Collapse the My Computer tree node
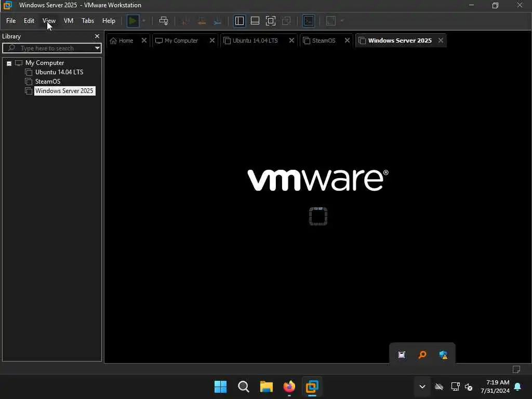This screenshot has width=532, height=399. (x=9, y=63)
